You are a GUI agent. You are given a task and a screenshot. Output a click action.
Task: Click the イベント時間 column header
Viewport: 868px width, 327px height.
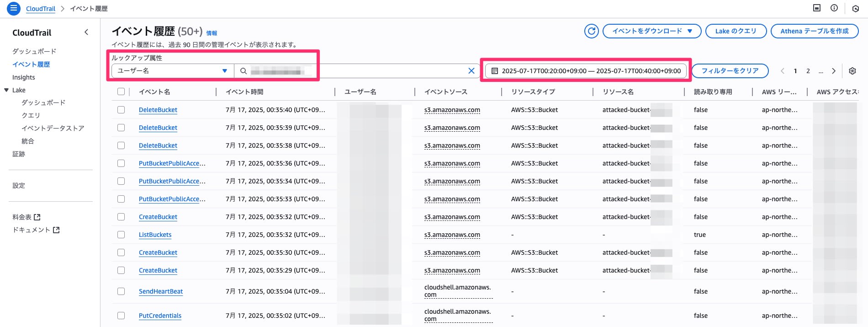tap(244, 92)
